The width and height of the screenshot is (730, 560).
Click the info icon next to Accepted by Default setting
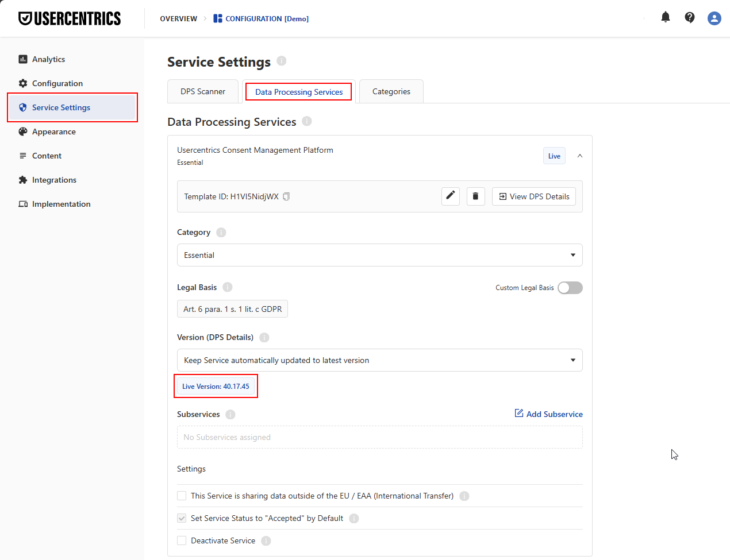click(x=354, y=519)
